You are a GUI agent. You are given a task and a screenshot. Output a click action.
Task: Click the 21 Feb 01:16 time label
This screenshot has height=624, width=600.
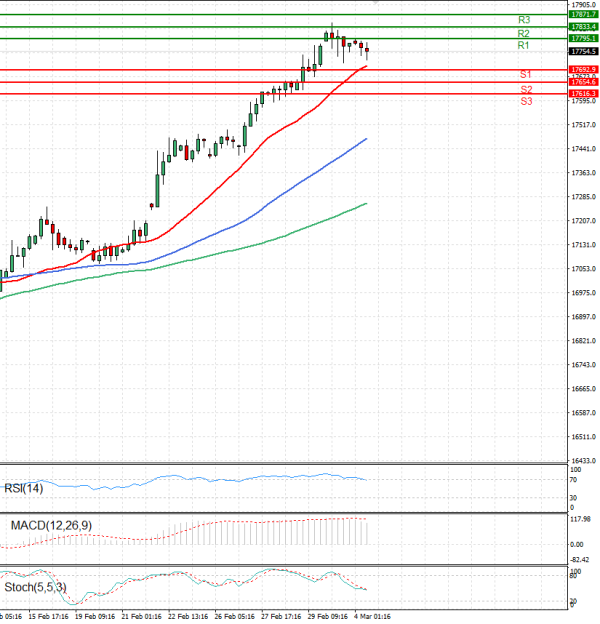click(141, 616)
